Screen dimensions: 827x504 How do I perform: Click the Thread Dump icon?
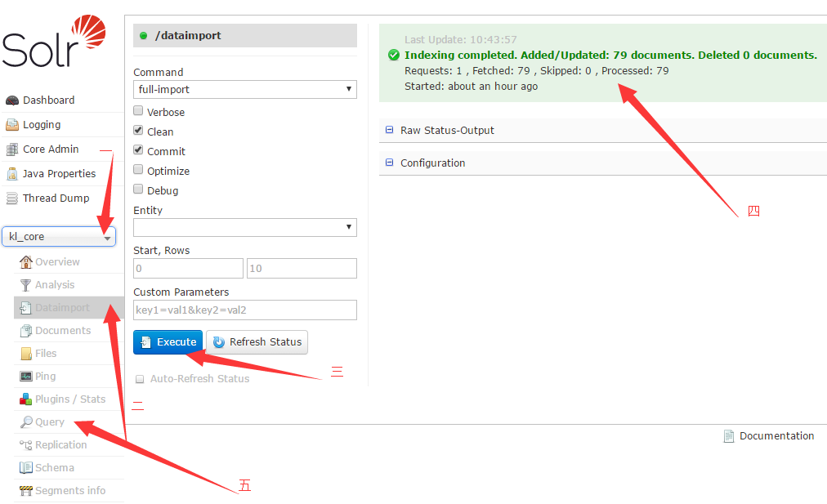pyautogui.click(x=12, y=198)
